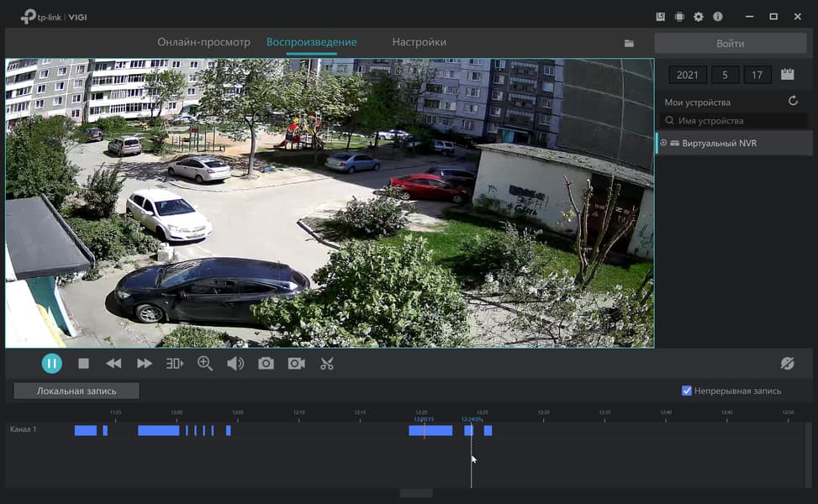Image resolution: width=818 pixels, height=504 pixels.
Task: Take a snapshot with the camera icon
Action: [266, 364]
